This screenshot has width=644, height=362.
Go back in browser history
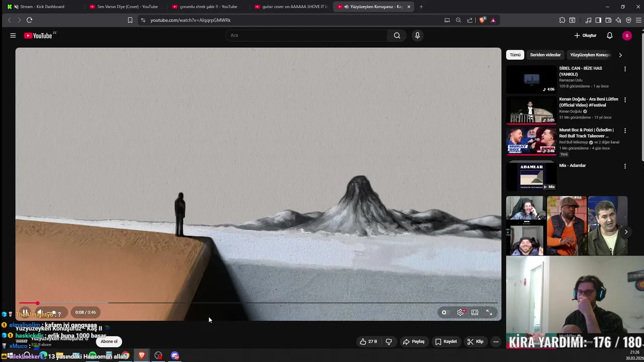[9, 20]
